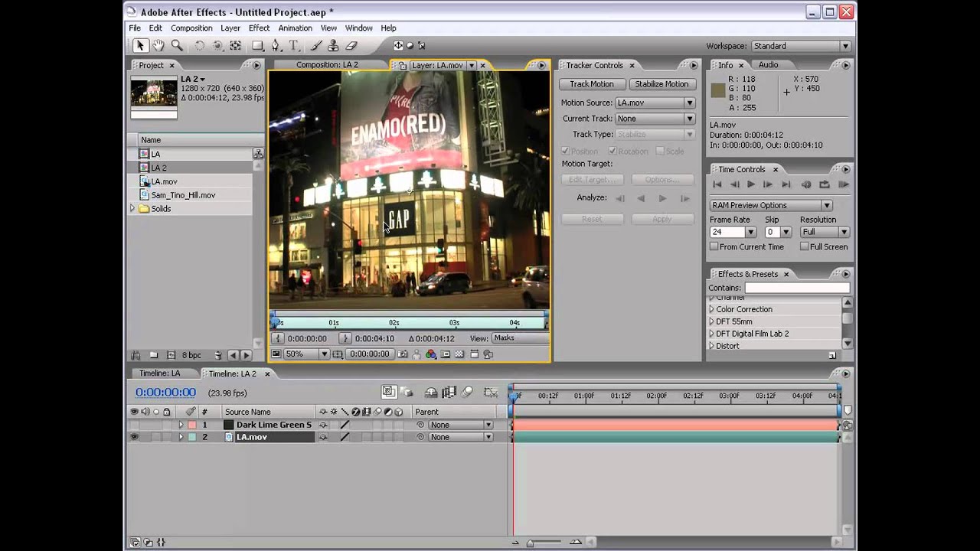
Task: Enable Frame Blending in timeline header
Action: coord(449,393)
